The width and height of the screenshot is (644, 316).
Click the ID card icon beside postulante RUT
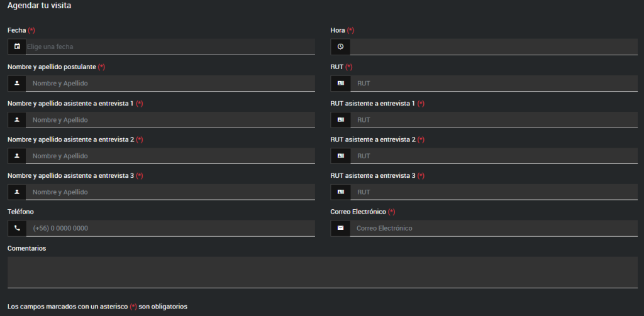click(340, 83)
